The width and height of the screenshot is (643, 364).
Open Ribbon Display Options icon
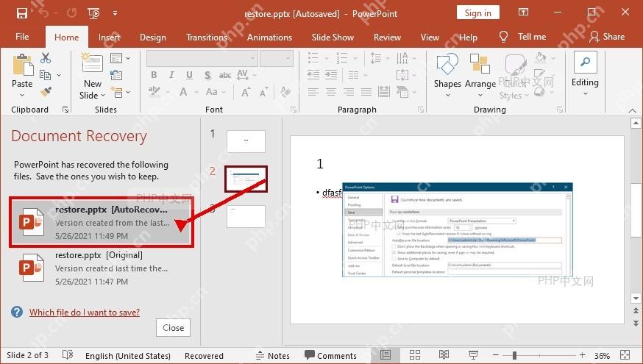coord(523,12)
